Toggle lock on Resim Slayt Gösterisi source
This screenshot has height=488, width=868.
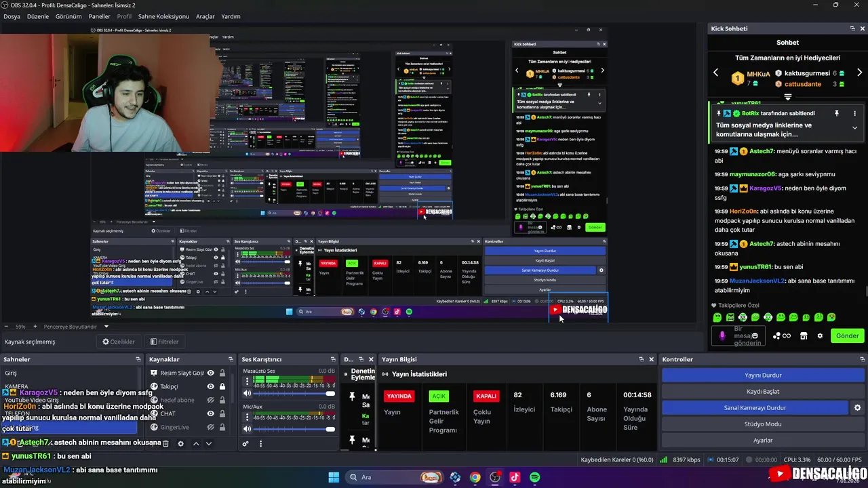[222, 373]
